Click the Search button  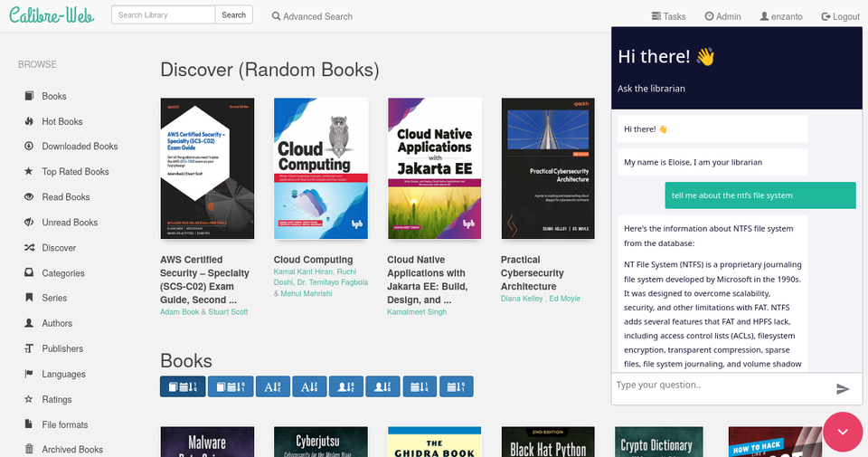[x=233, y=15]
